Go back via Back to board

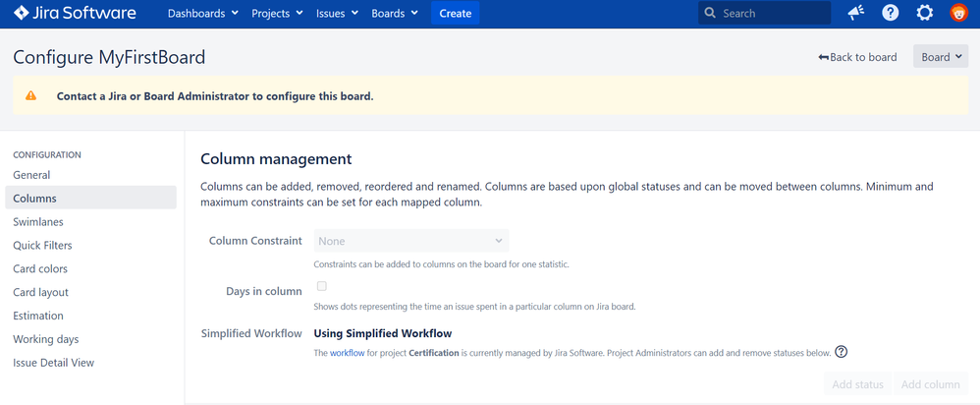point(857,57)
